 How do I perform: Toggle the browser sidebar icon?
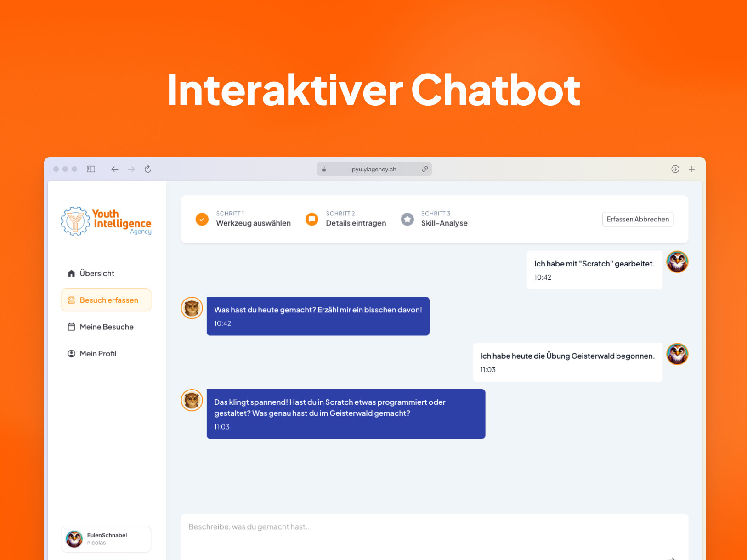tap(91, 169)
